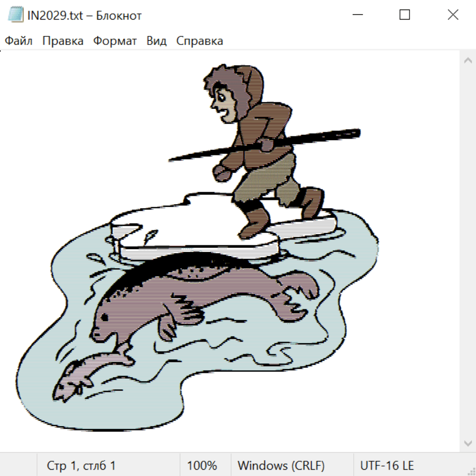
Task: Minimize the Notepad window
Action: (357, 15)
